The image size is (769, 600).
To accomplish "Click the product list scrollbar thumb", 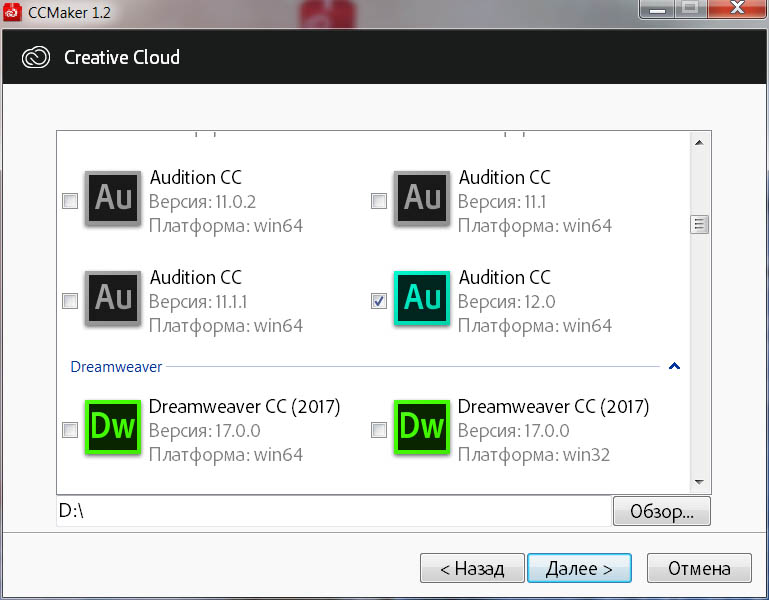I will (699, 225).
